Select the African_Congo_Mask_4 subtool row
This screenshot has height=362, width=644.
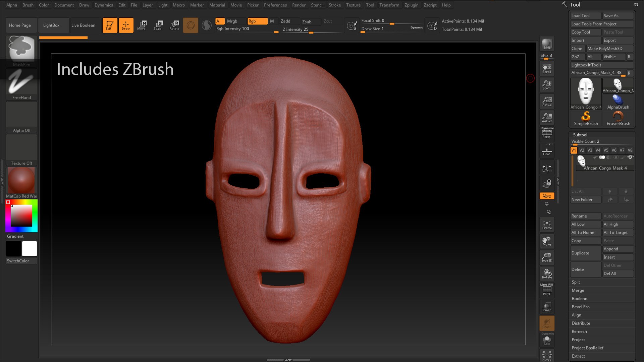click(x=605, y=163)
